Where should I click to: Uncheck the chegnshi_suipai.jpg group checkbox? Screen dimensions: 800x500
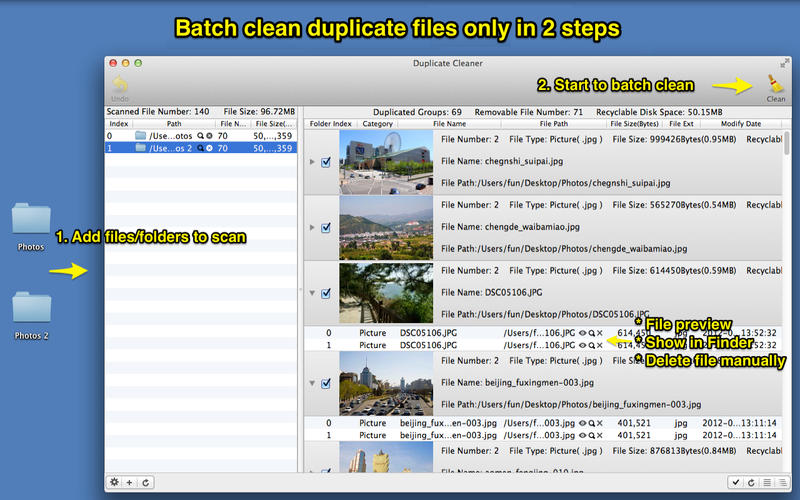pyautogui.click(x=327, y=162)
